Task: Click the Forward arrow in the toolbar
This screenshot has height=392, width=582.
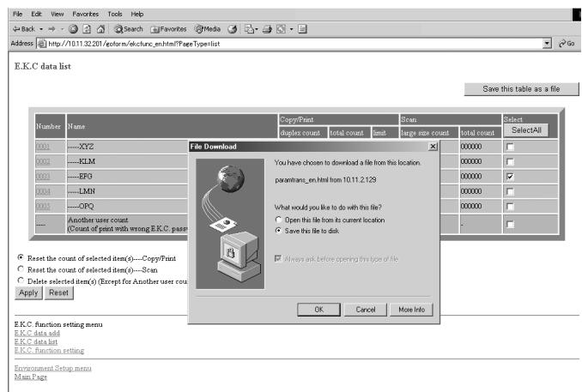Action: click(x=52, y=29)
